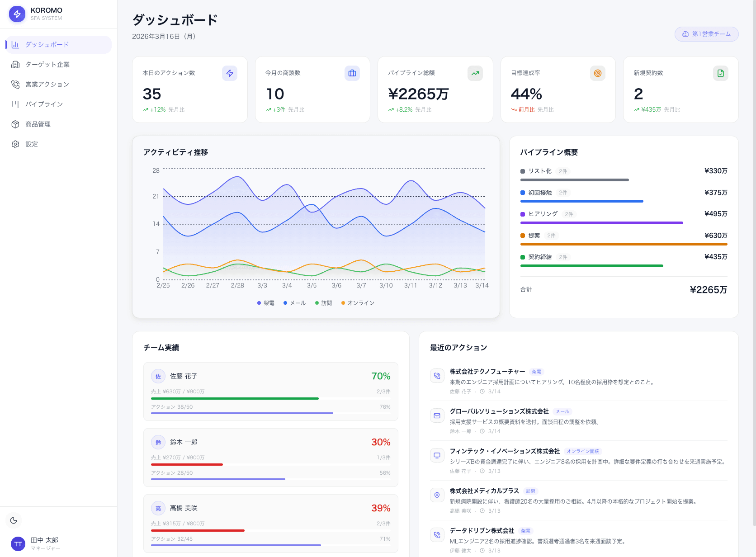Open the ターゲット企業 menu item
Viewport: 756px width, 557px height.
pos(47,65)
